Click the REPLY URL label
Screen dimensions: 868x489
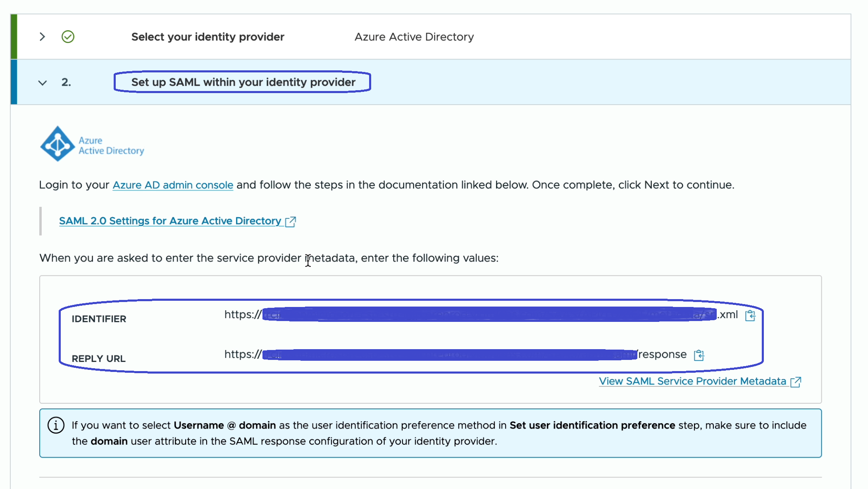[x=98, y=359]
